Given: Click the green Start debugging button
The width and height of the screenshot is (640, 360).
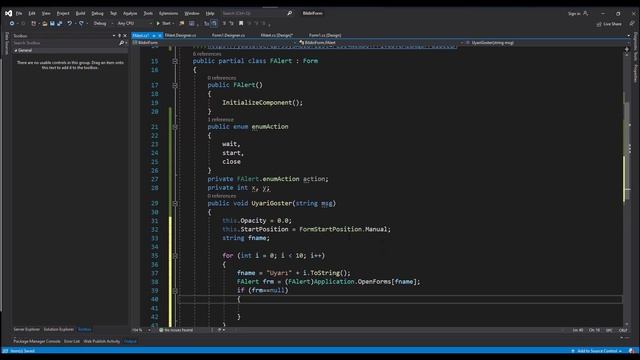Looking at the screenshot, I should [x=164, y=24].
